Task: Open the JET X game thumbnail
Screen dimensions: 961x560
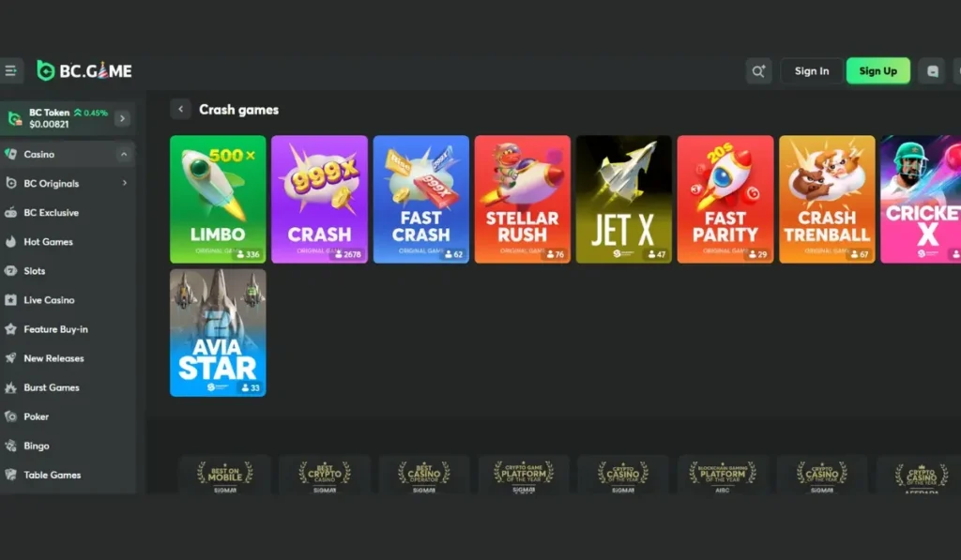Action: pyautogui.click(x=624, y=199)
